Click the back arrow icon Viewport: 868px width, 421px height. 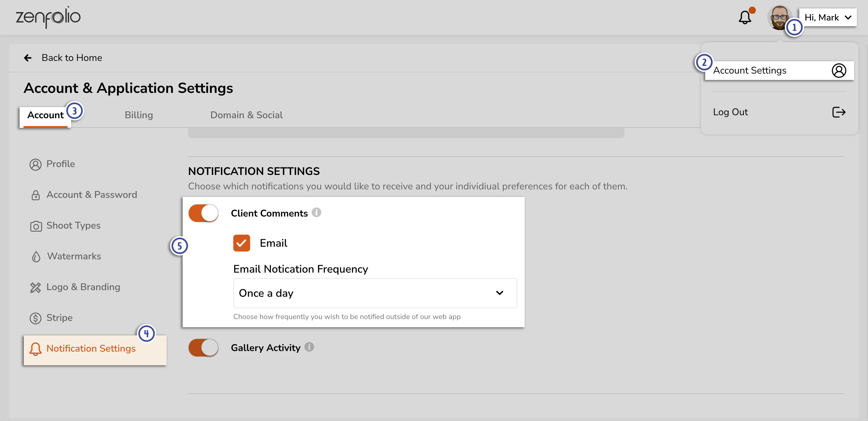point(28,58)
